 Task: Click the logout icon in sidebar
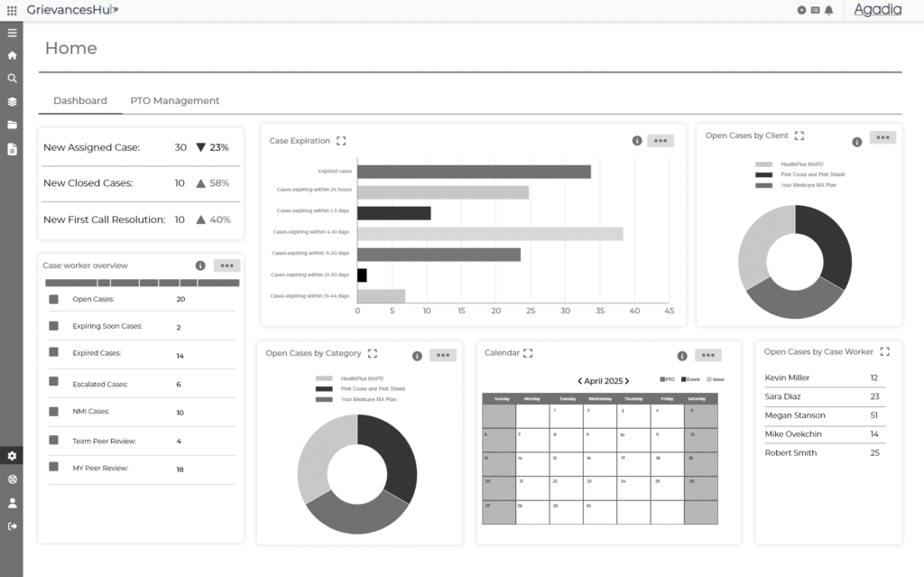tap(12, 526)
